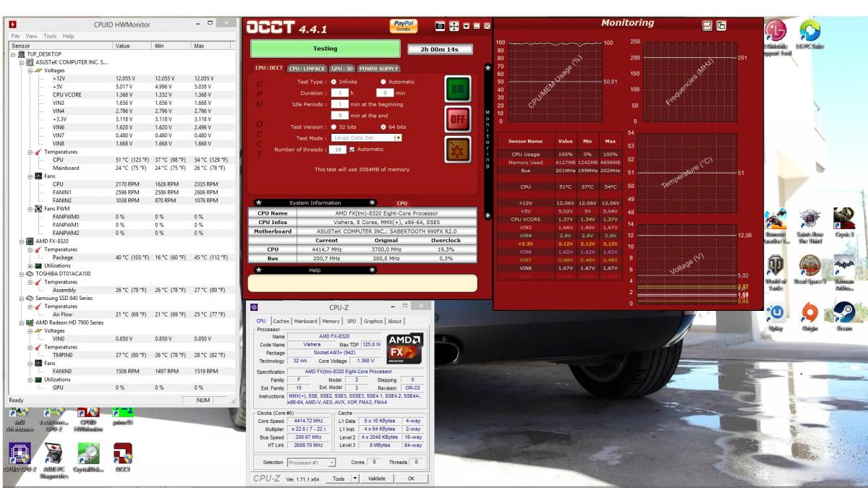Open ASUS PC Diagnostics desktop shortcut
The image size is (868, 488).
tap(54, 461)
